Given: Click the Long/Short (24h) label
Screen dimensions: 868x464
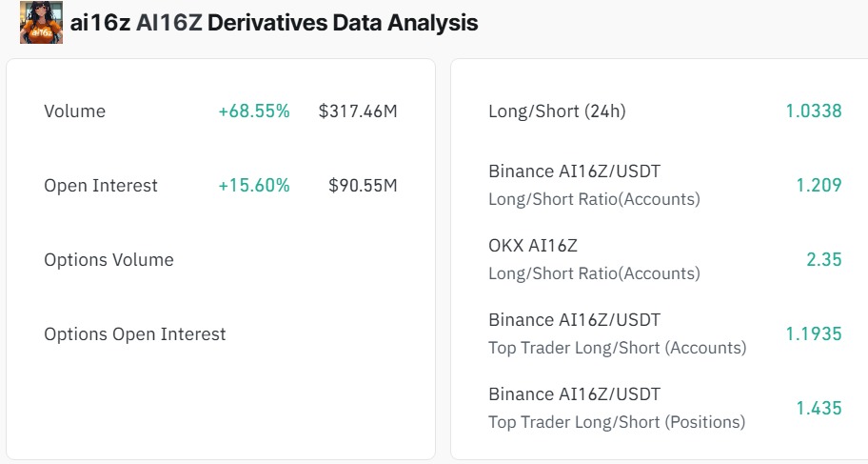Looking at the screenshot, I should (557, 111).
